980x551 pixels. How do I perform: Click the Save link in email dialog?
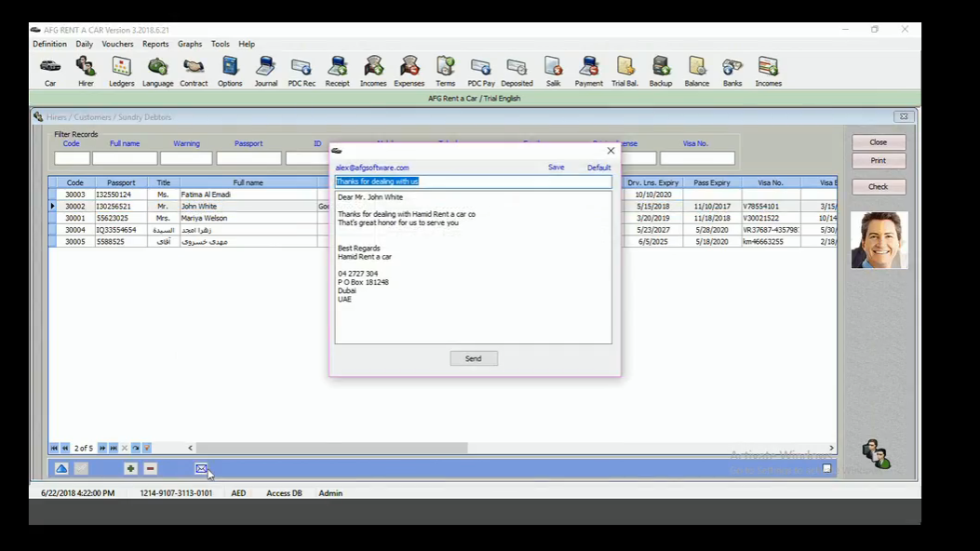pyautogui.click(x=557, y=168)
